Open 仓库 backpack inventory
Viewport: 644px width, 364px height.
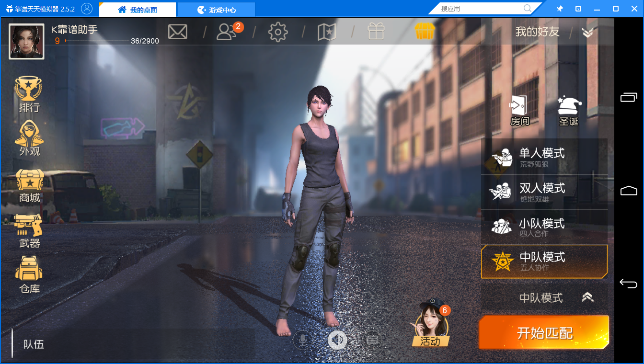pyautogui.click(x=29, y=275)
